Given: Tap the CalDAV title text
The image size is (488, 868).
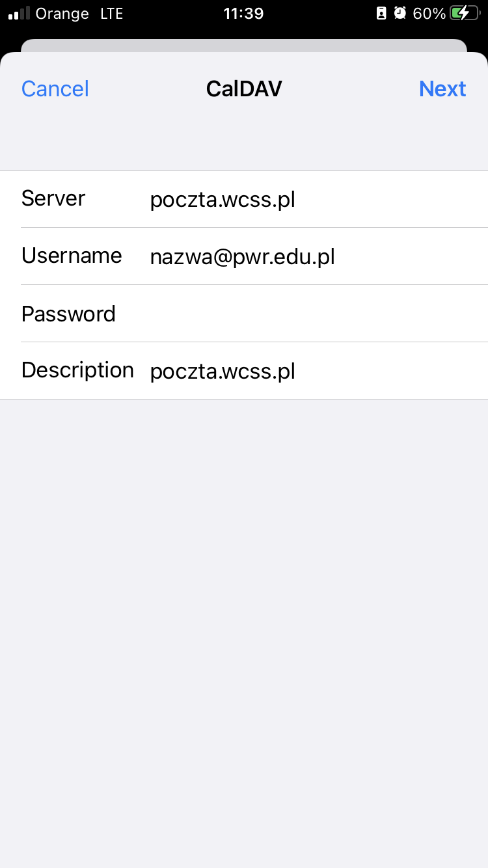Looking at the screenshot, I should [244, 88].
